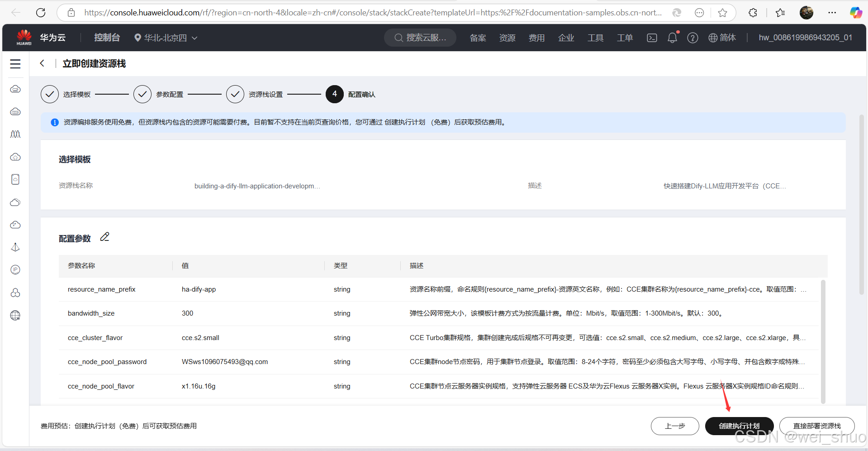The image size is (868, 451).
Task: Open account menu hw_008619986943205_01
Action: [805, 38]
